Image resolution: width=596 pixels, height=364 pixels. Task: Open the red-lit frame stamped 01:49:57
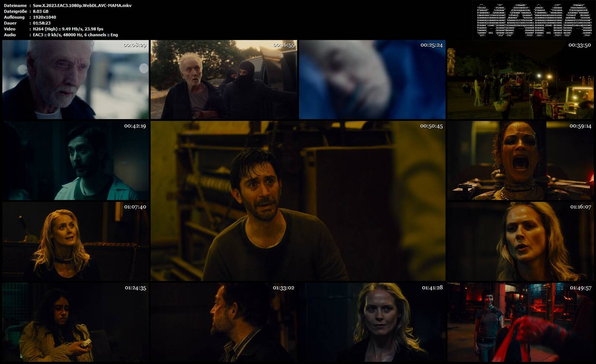[x=520, y=322]
